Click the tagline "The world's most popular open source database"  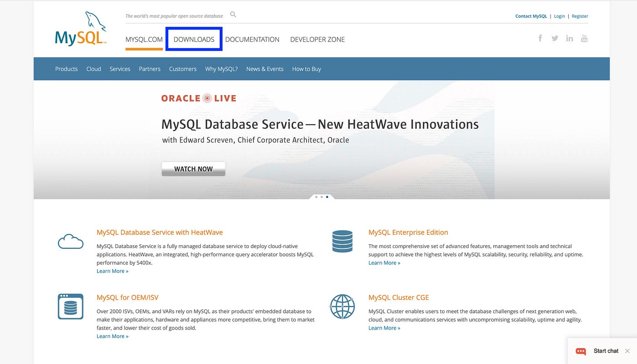(174, 16)
